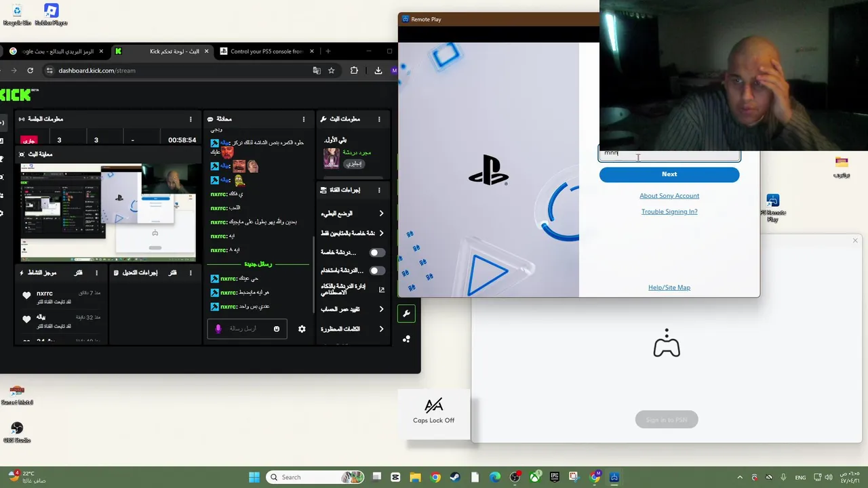Viewport: 868px width, 488px height.
Task: Close the Control your PS5 console tab
Action: coord(312,52)
